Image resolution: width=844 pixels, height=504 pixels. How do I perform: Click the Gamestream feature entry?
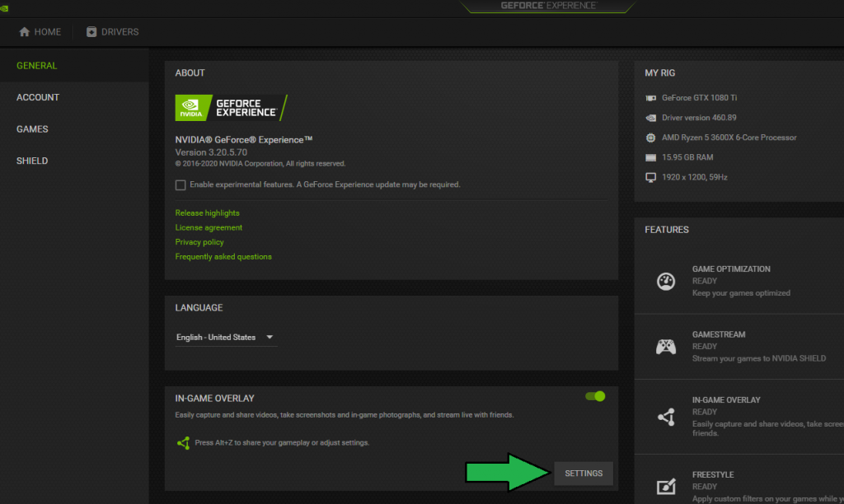point(739,347)
